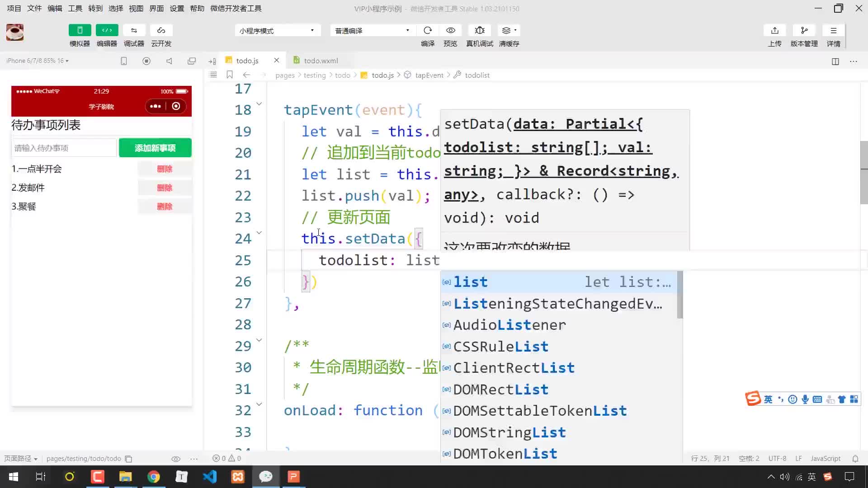Viewport: 868px width, 488px height.
Task: Click the autocomplete list scrollbar
Action: point(680,295)
